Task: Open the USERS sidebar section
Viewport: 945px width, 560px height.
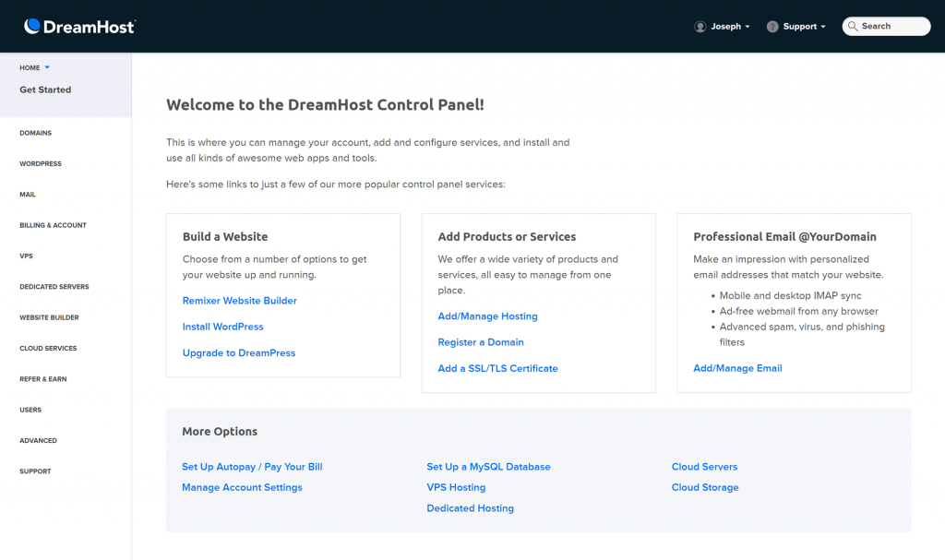Action: tap(30, 410)
